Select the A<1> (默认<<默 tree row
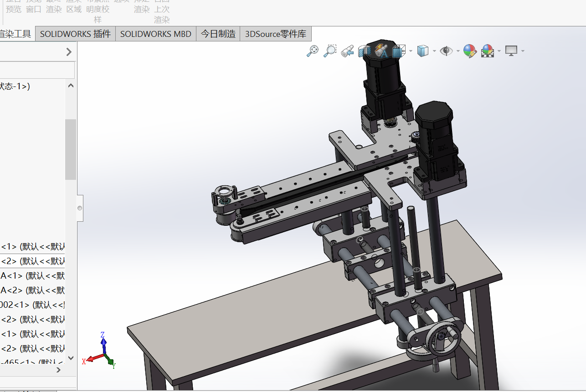Image resolution: width=586 pixels, height=392 pixels. tap(32, 275)
